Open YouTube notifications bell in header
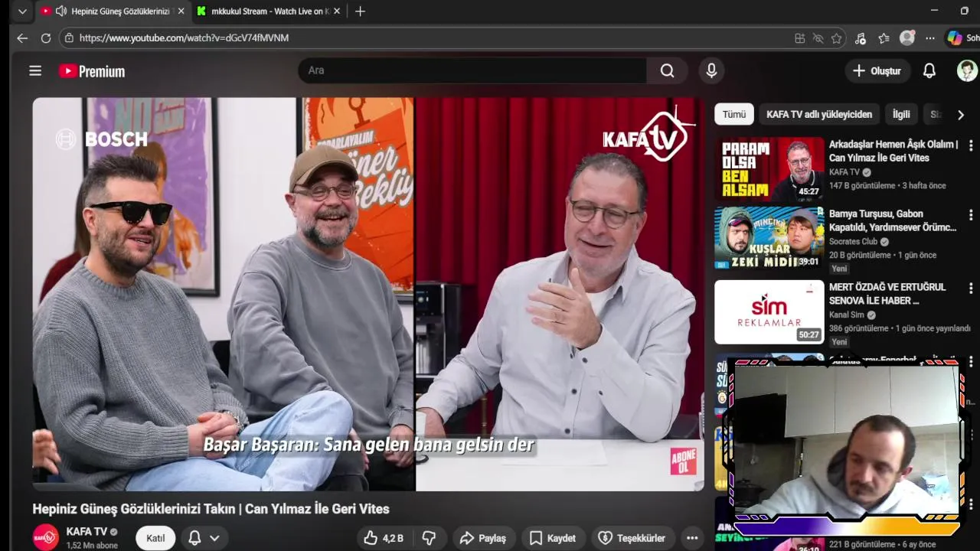This screenshot has height=551, width=980. click(929, 70)
